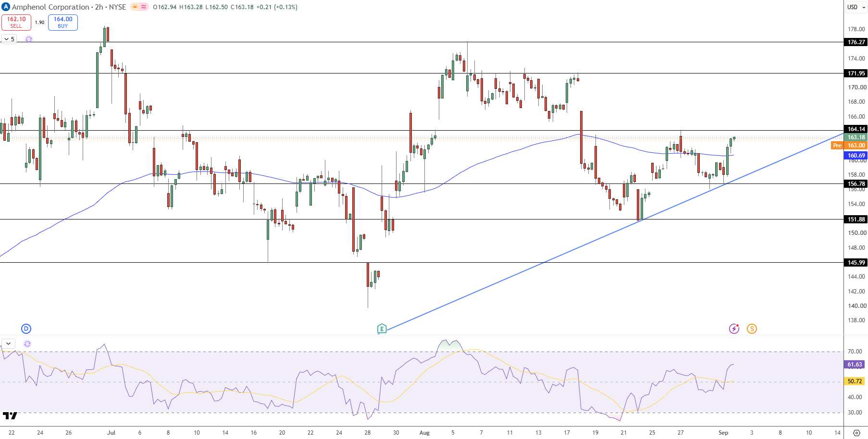868x439 pixels.
Task: Click the blue D dividend marker icon
Action: [x=26, y=329]
